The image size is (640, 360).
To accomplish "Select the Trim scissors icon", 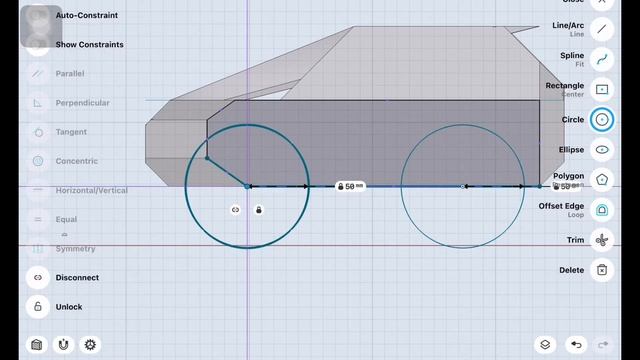I will coord(602,240).
